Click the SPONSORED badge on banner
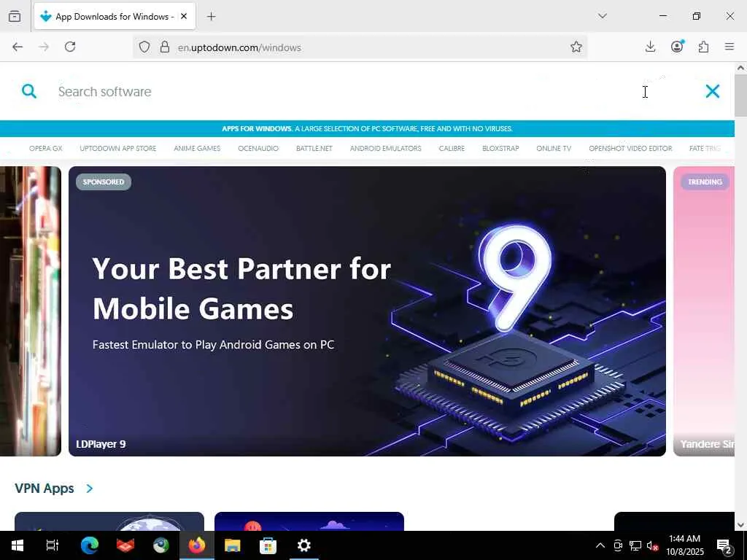The height and width of the screenshot is (560, 747). point(104,182)
